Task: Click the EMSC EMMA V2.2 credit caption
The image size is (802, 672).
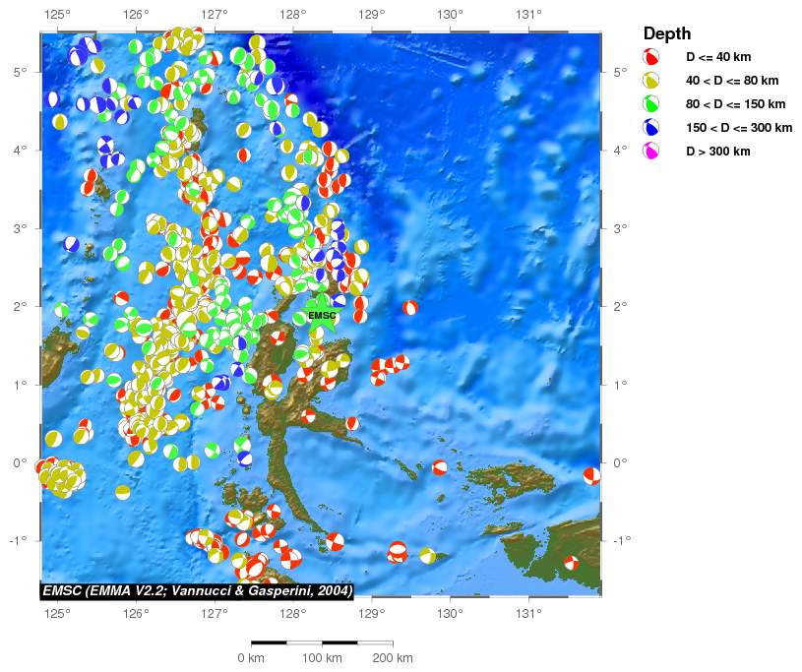Action: point(198,591)
